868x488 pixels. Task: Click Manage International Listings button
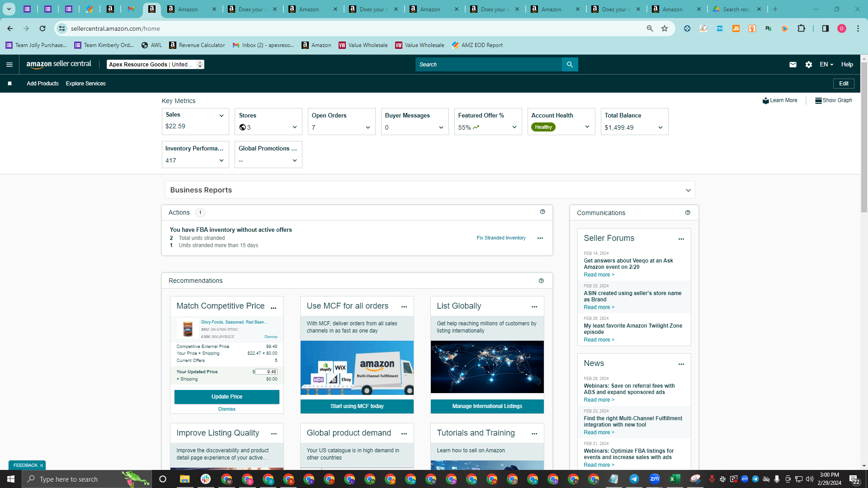(487, 406)
